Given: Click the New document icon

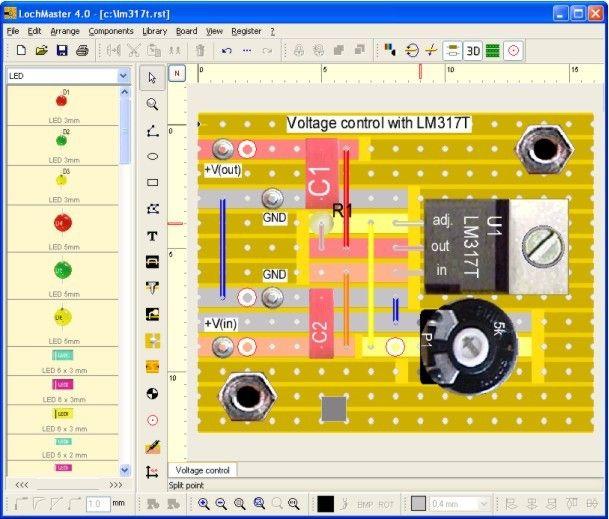Looking at the screenshot, I should pos(20,50).
